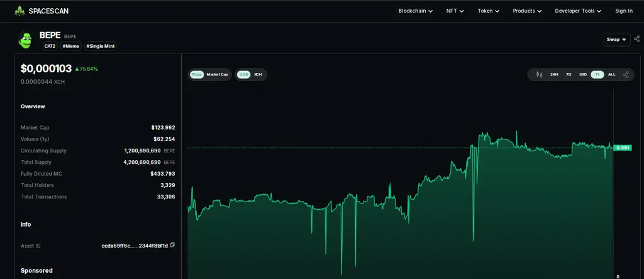Click the CAT2 tag
The image size is (644, 279).
[50, 46]
